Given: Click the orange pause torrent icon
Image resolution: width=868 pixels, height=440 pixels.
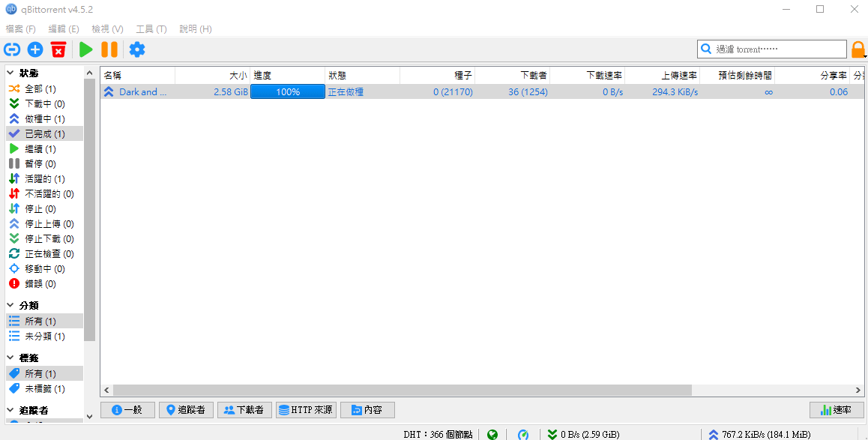Looking at the screenshot, I should (x=109, y=49).
